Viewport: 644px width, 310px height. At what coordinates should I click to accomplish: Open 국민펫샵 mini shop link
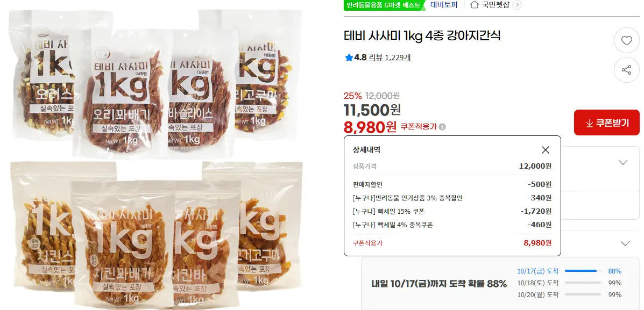pos(496,5)
